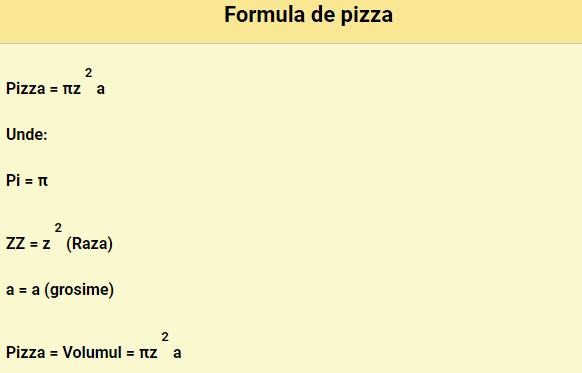Viewport: 582px width, 373px height.
Task: Click the word 'Volumul' in the last line
Action: pyautogui.click(x=92, y=352)
